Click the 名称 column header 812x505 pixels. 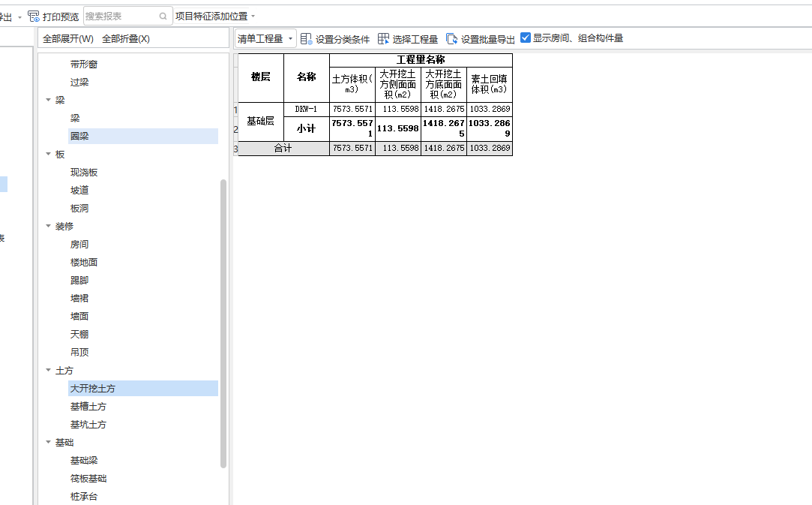307,77
